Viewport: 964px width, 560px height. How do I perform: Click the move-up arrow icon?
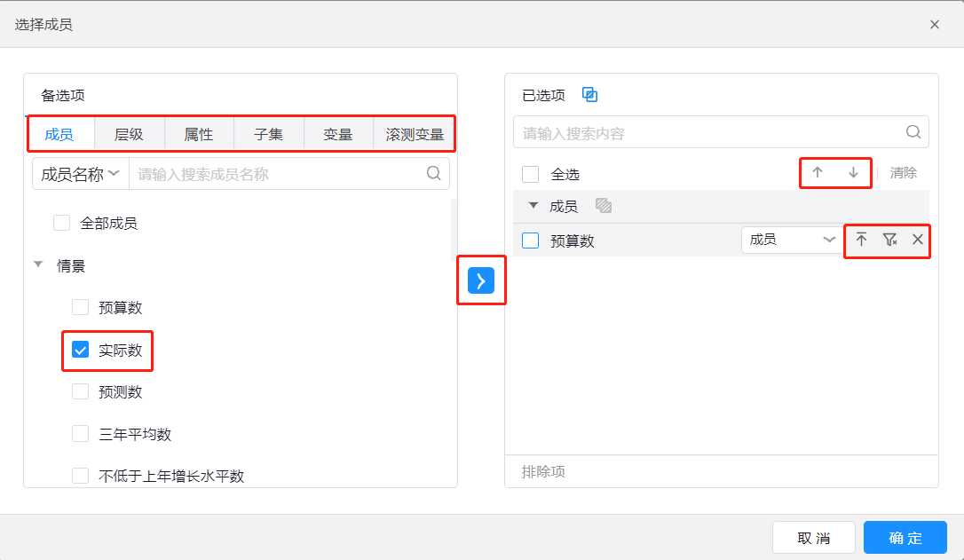tap(818, 173)
